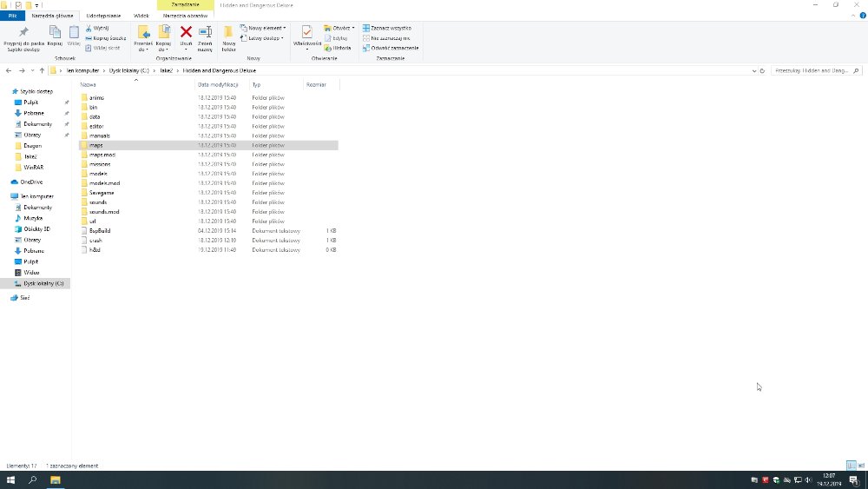Click the refresh icon beside address bar
Viewport: 868px width, 489px height.
pos(762,70)
